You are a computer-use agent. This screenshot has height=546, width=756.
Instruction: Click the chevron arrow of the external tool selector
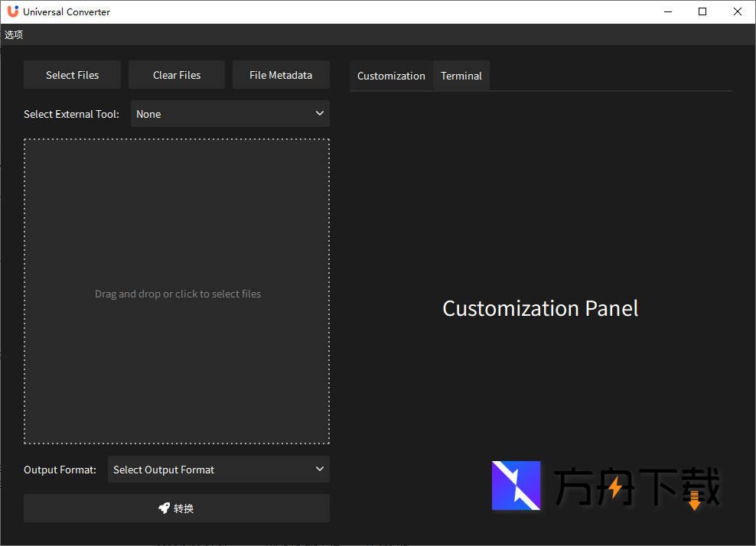[x=320, y=113]
